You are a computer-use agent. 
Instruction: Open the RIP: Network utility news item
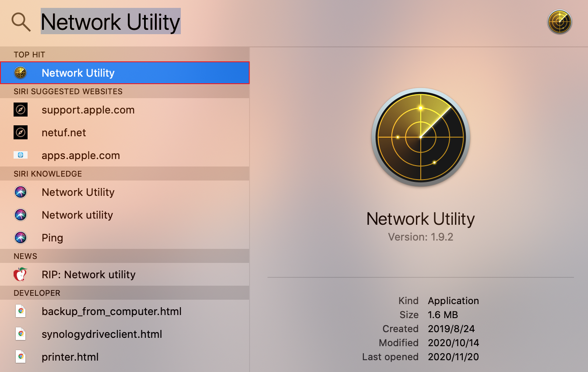pos(125,274)
